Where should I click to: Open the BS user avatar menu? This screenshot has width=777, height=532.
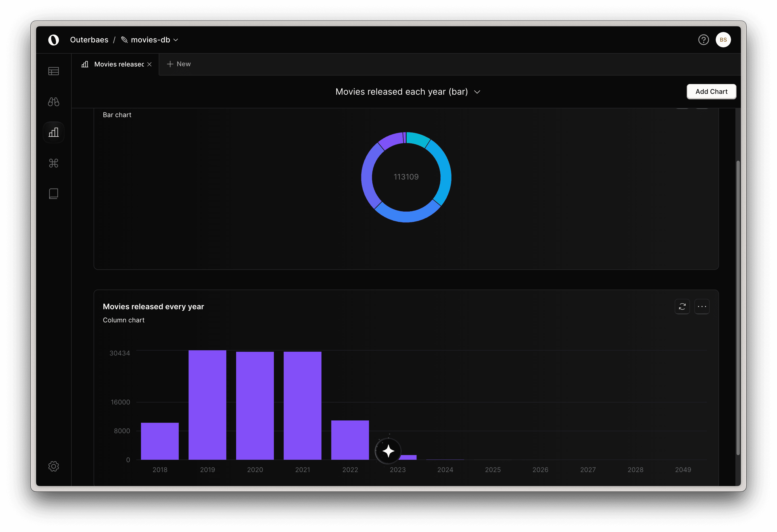pyautogui.click(x=723, y=40)
